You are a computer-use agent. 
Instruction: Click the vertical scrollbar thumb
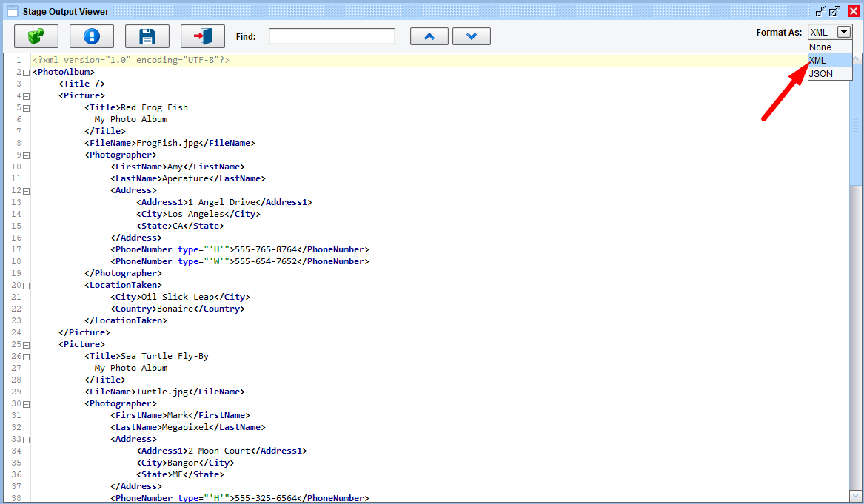[856, 125]
